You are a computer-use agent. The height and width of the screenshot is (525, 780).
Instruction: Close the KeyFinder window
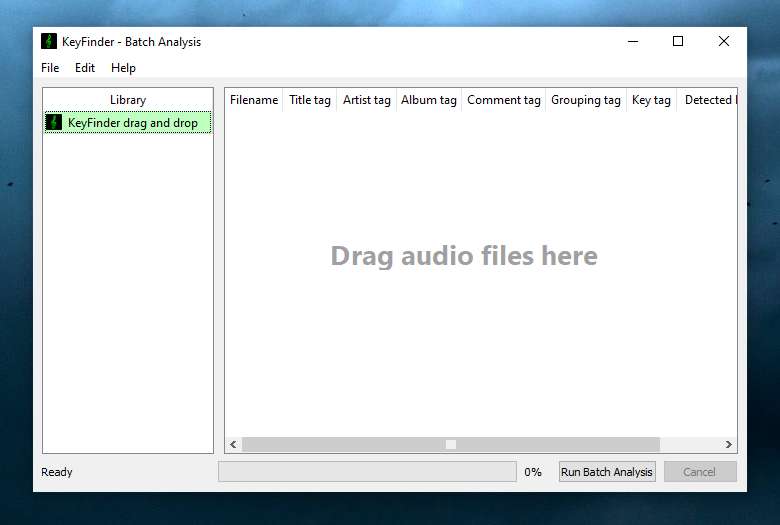(724, 41)
